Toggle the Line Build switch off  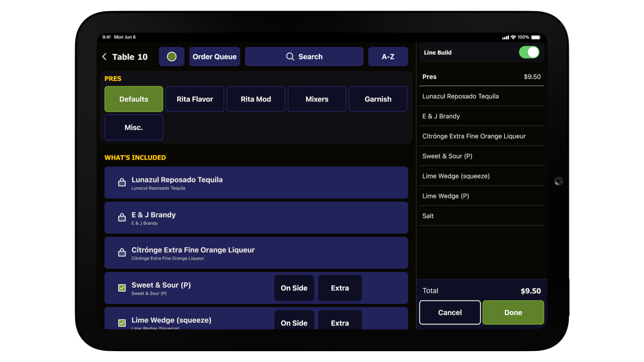click(x=529, y=52)
